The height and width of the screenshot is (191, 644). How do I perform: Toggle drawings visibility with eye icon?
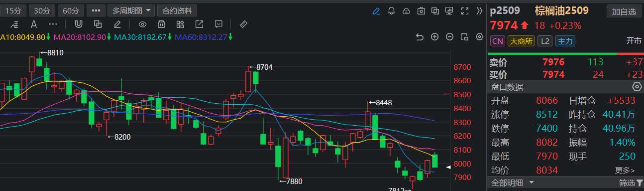(142, 24)
